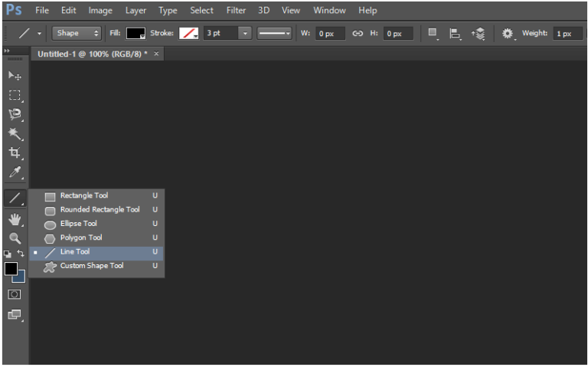Open the stroke line type dropdown

point(275,34)
